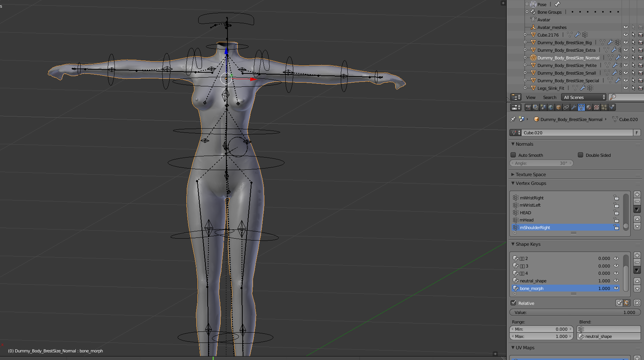Viewport: 644px width, 360px height.
Task: Open the Scene properties tab
Action: coord(543,107)
